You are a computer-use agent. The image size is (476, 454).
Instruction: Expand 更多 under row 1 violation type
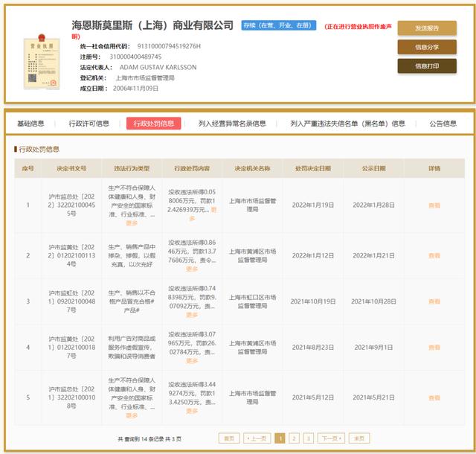pos(132,223)
